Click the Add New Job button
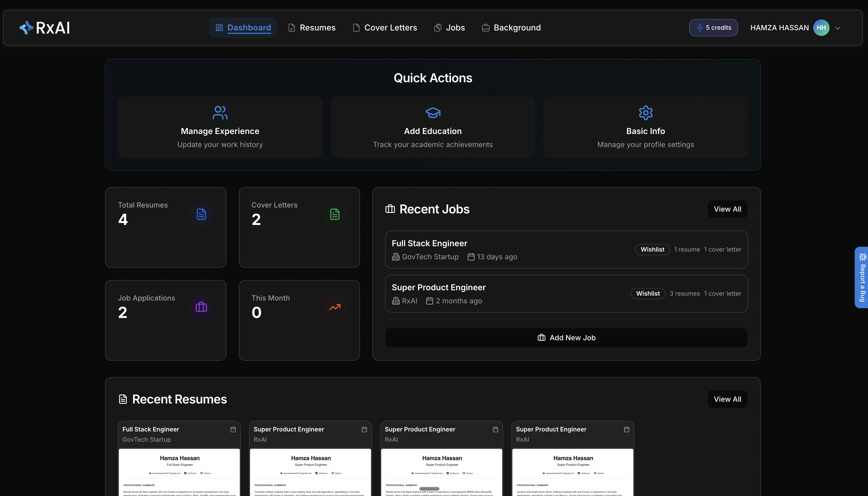The height and width of the screenshot is (496, 868). click(566, 338)
